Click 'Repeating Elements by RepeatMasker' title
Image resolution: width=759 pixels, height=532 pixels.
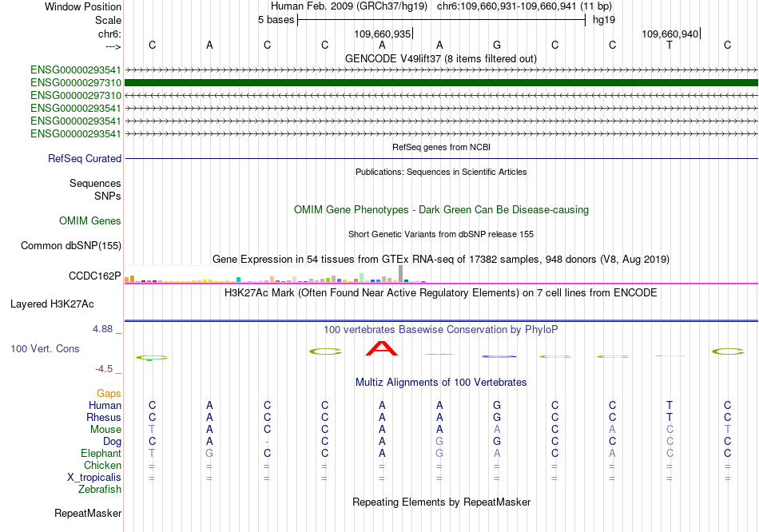[442, 502]
